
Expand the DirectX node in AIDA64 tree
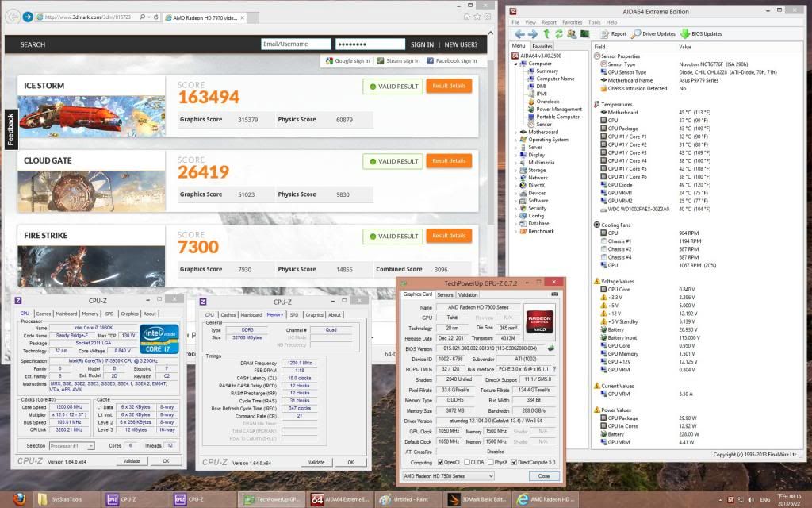pos(515,186)
